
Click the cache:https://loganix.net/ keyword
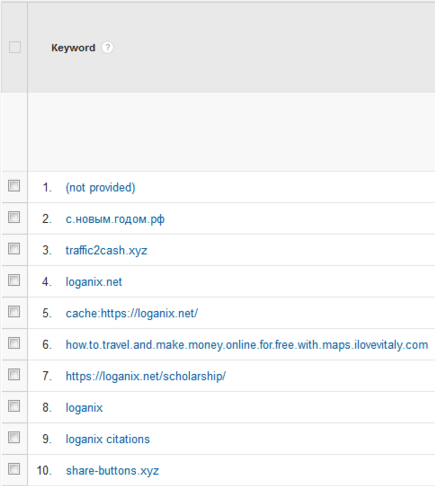point(132,313)
